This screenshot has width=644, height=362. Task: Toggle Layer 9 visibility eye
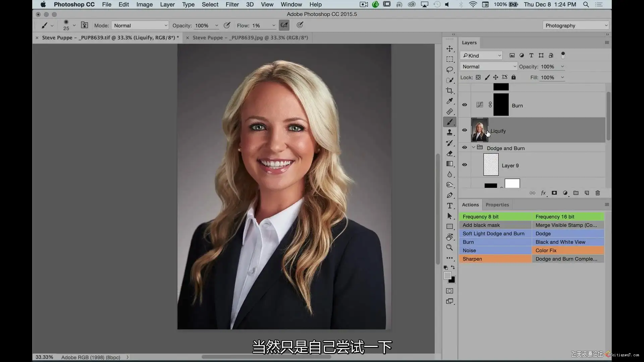tap(465, 165)
